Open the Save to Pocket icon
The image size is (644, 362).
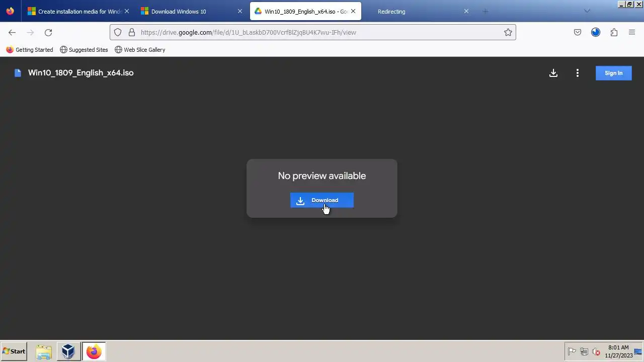[578, 32]
